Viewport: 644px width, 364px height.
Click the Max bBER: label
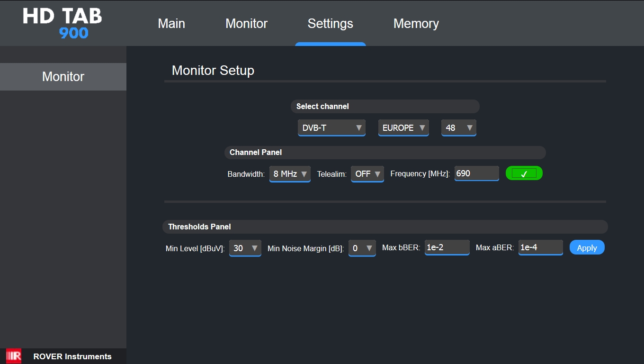pos(401,248)
